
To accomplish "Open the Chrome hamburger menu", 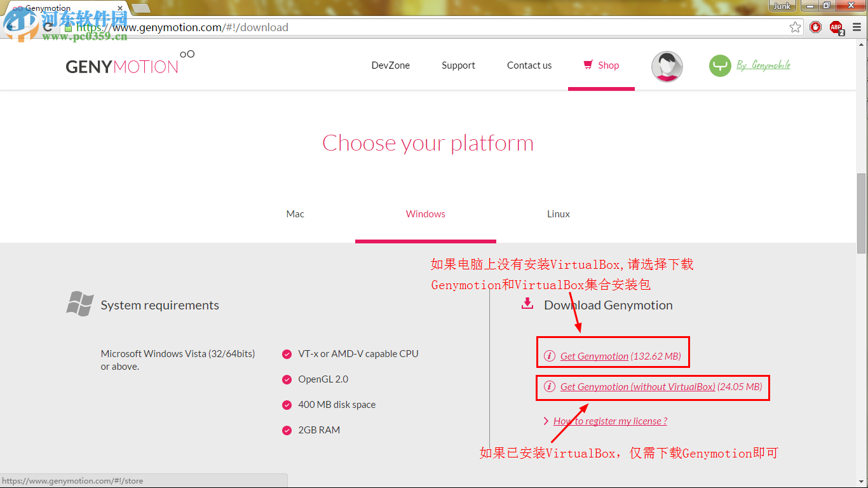I will click(857, 27).
